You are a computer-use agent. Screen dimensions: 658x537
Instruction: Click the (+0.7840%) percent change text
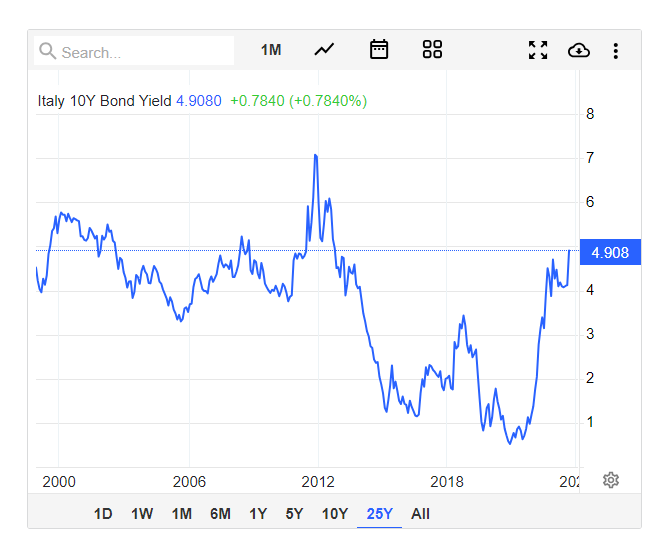328,101
